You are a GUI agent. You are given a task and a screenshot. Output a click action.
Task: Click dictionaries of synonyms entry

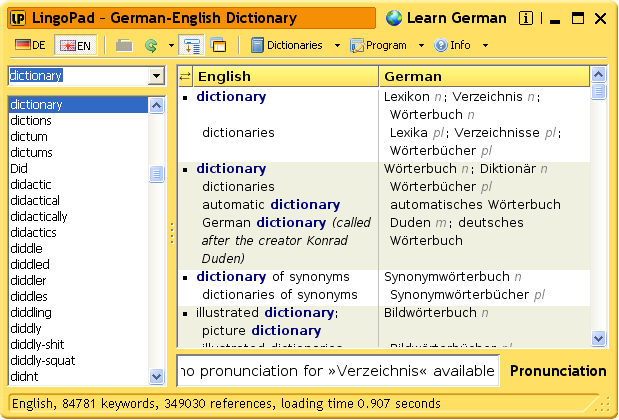[279, 295]
